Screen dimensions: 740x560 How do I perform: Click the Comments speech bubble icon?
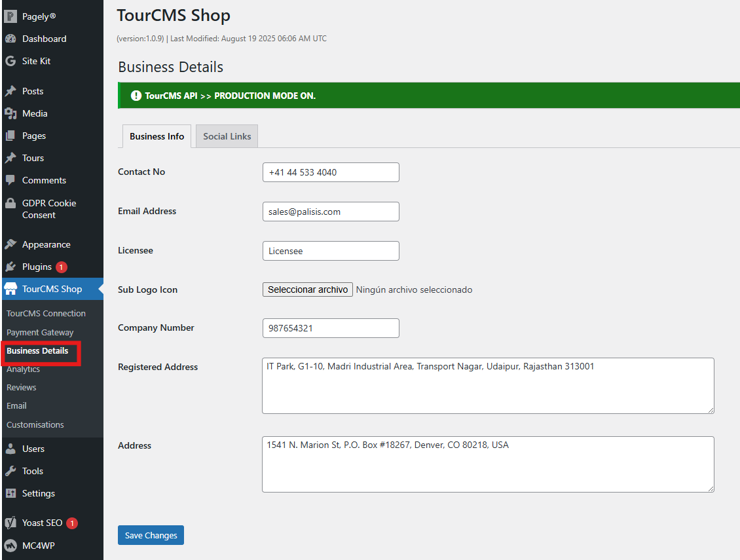pos(10,180)
